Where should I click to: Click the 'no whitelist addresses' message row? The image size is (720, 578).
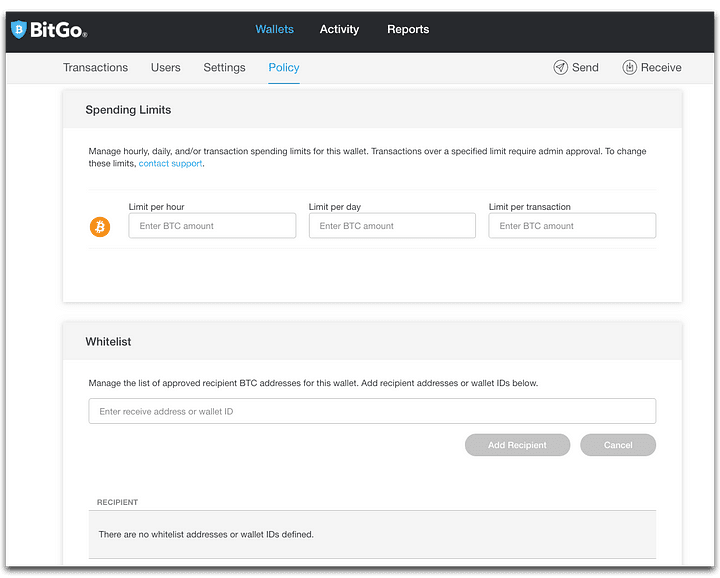pyautogui.click(x=372, y=534)
